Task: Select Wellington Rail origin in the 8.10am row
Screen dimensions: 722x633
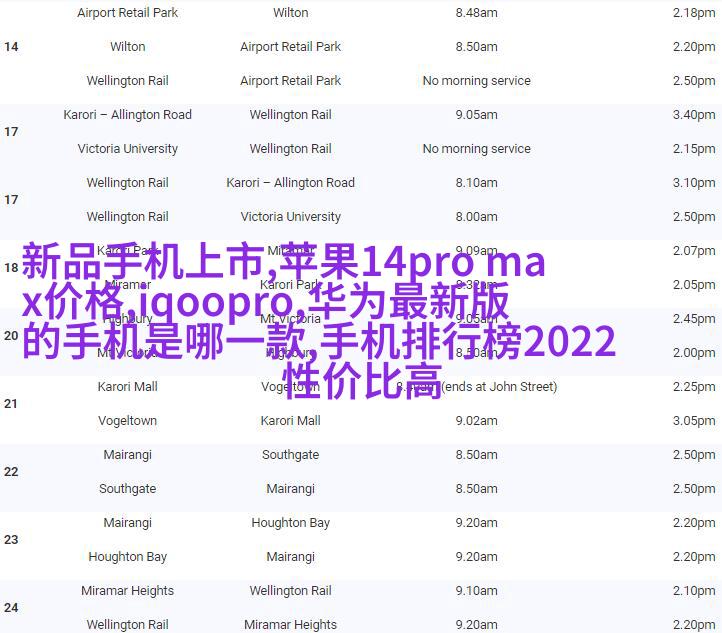Action: pyautogui.click(x=128, y=183)
